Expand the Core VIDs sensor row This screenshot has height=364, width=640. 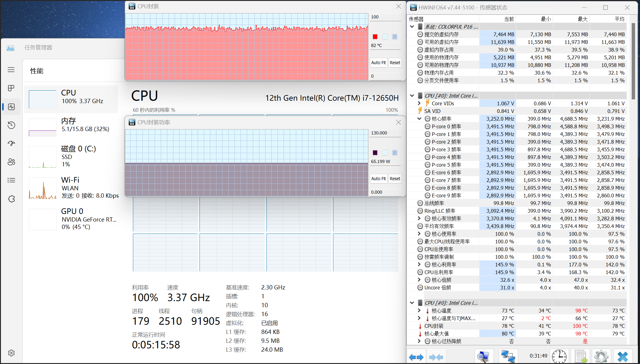(x=419, y=103)
